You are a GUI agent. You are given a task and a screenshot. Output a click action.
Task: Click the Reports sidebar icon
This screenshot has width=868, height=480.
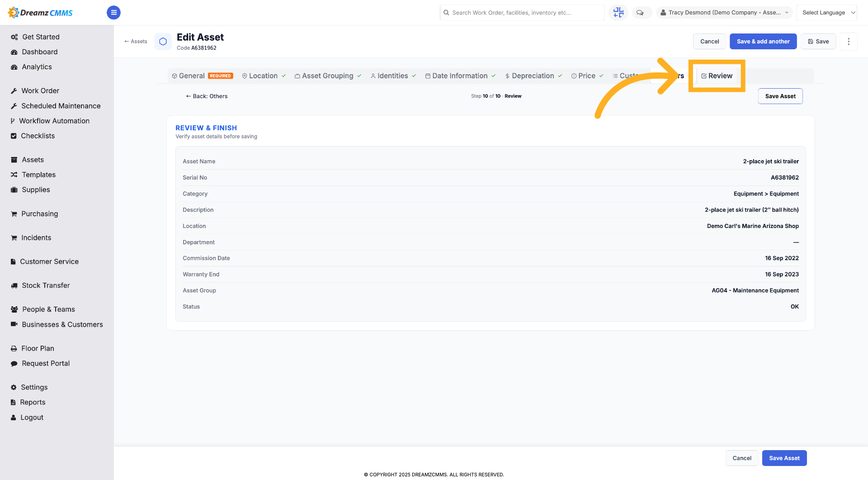[x=13, y=402]
